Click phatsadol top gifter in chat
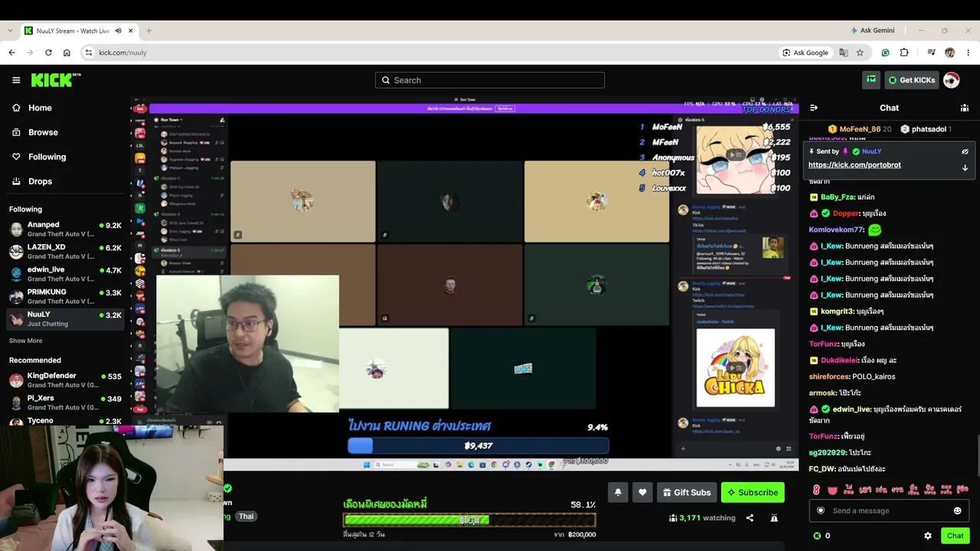The width and height of the screenshot is (980, 551). point(926,129)
